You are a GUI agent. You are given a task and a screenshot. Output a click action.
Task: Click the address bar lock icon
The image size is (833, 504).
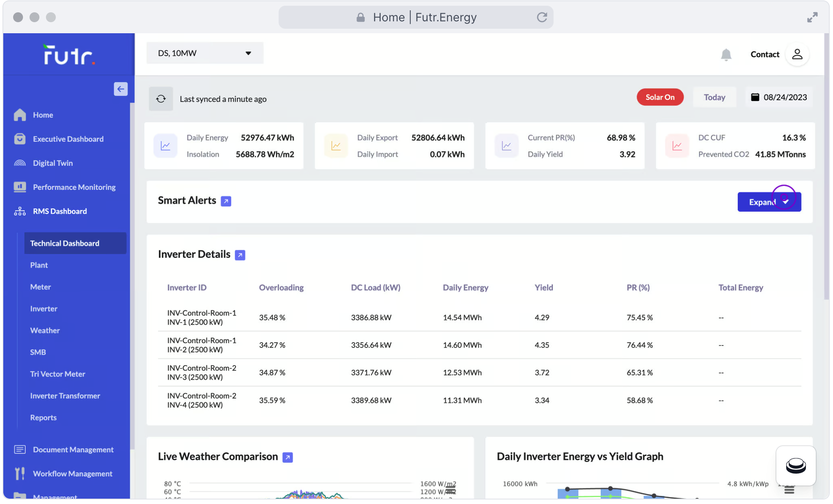point(360,17)
